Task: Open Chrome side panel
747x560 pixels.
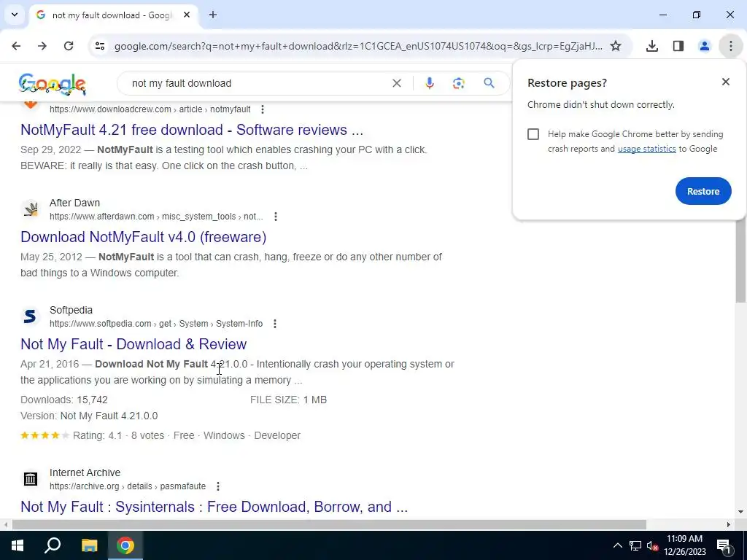Action: coord(678,46)
